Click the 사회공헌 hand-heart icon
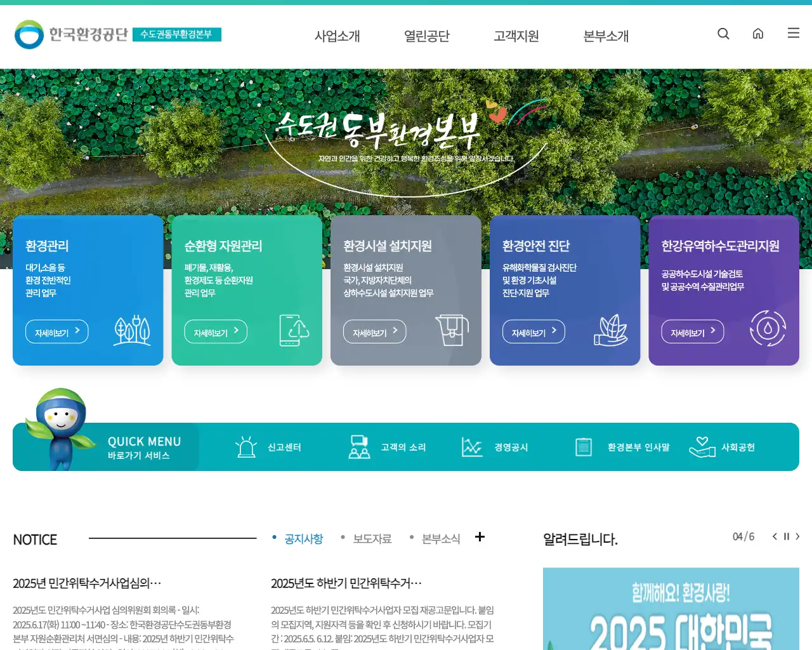The image size is (812, 650). click(702, 446)
